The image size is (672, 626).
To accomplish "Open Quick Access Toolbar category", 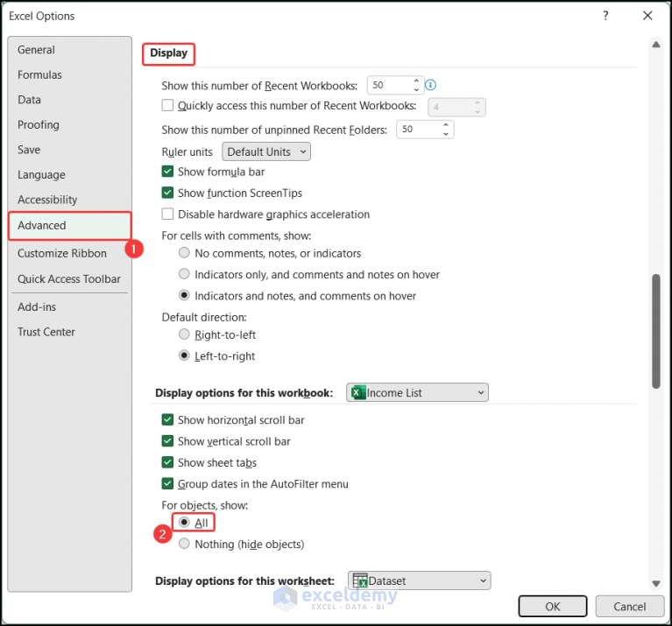I will tap(69, 279).
